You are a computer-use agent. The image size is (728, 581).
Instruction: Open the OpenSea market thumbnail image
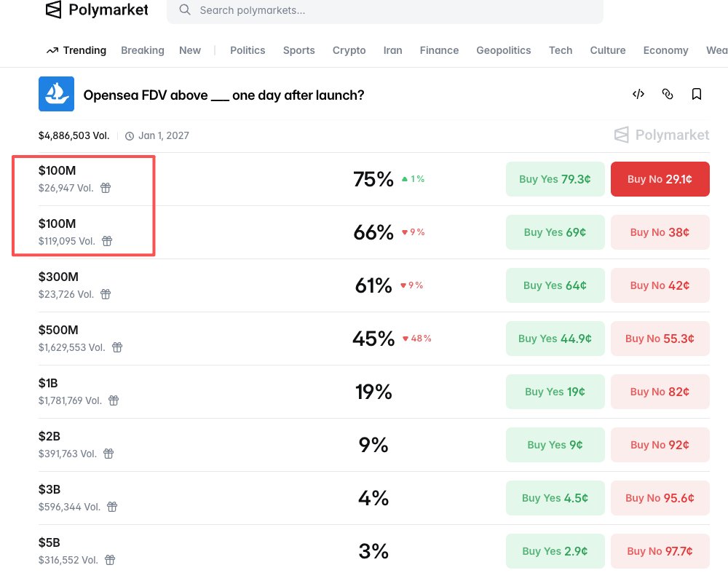coord(56,94)
